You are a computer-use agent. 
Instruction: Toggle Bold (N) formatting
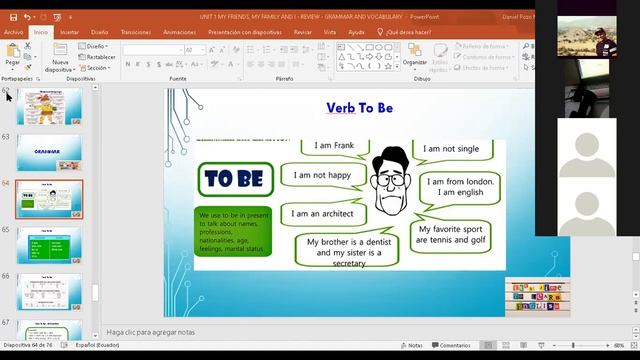[x=128, y=64]
